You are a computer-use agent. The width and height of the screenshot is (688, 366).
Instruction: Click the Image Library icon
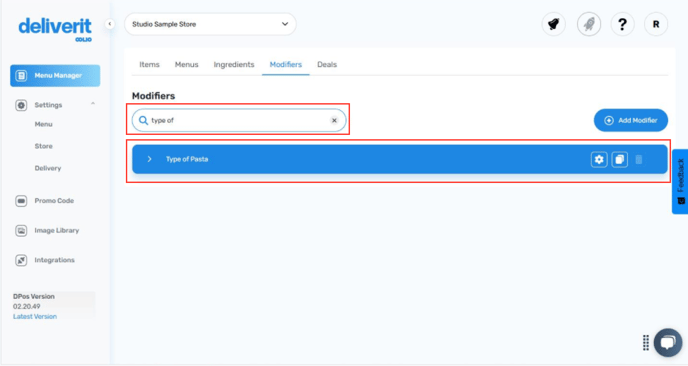pyautogui.click(x=21, y=230)
